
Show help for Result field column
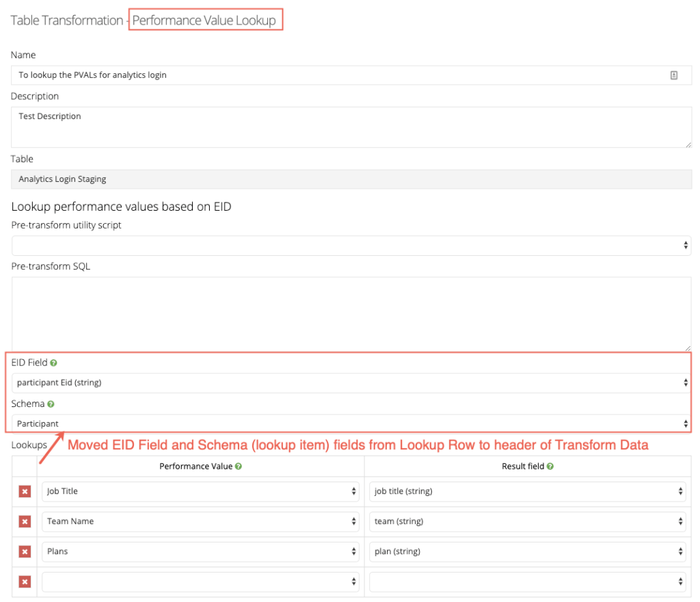(x=550, y=467)
